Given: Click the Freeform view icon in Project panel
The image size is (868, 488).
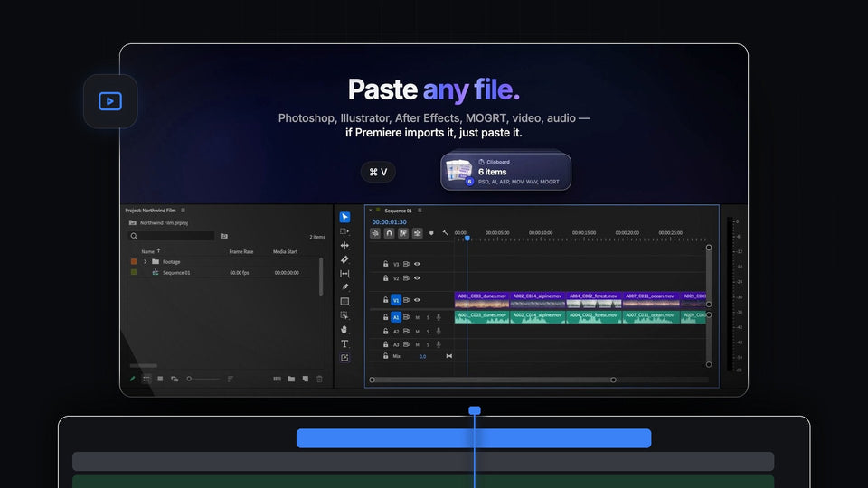Looking at the screenshot, I should [x=175, y=379].
